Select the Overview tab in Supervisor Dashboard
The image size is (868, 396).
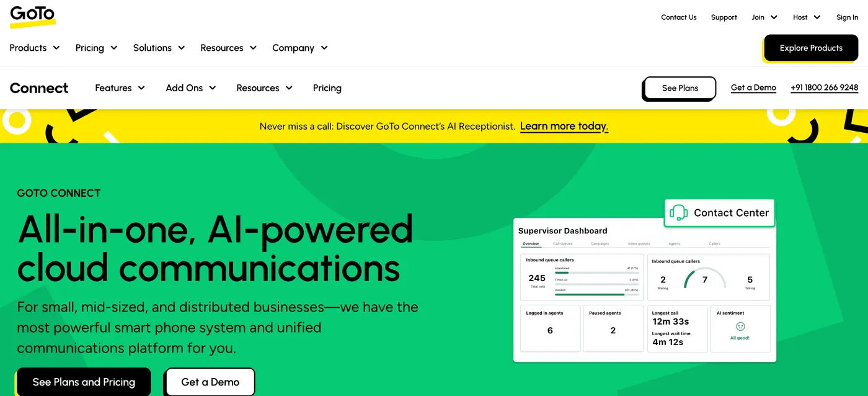530,244
